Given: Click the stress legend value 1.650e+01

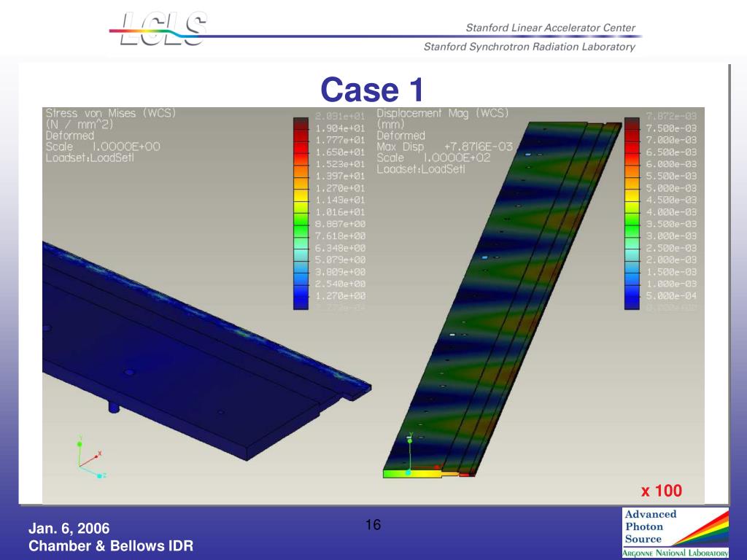Looking at the screenshot, I should (x=340, y=152).
